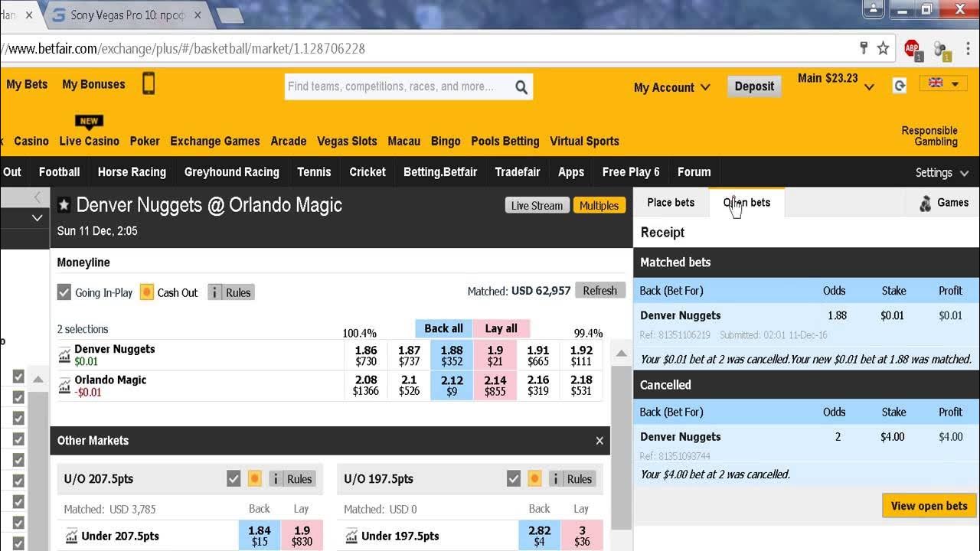Click the Responsible Gambling link

coord(929,136)
